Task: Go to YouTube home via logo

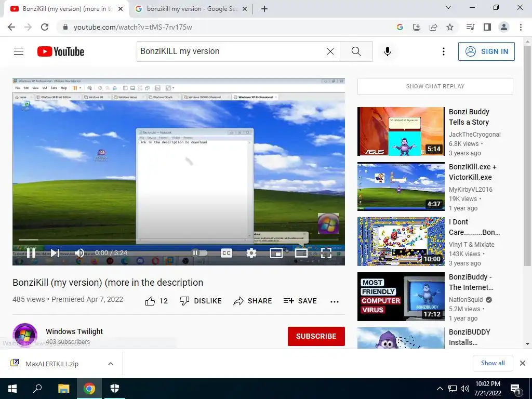Action: point(61,51)
